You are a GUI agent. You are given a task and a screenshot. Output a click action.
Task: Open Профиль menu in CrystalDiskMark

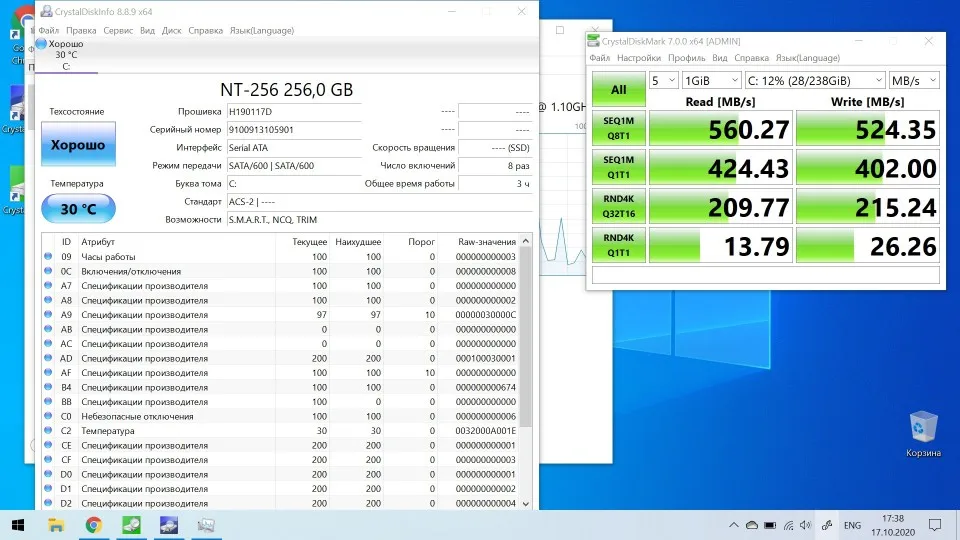[686, 58]
